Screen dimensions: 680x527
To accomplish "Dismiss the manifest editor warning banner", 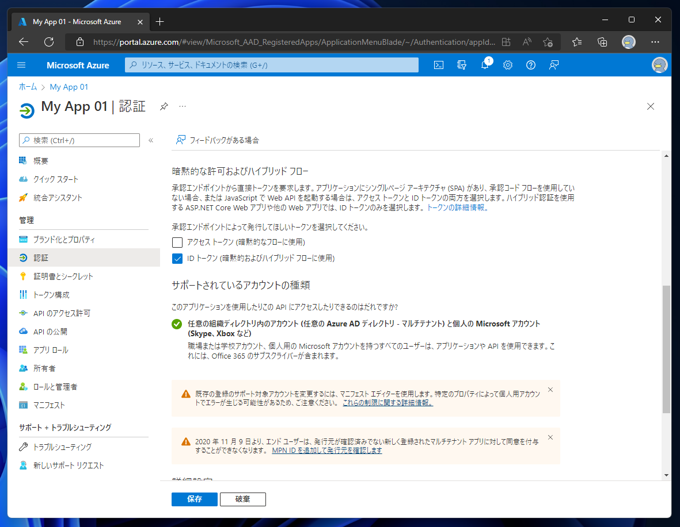I will click(x=550, y=390).
